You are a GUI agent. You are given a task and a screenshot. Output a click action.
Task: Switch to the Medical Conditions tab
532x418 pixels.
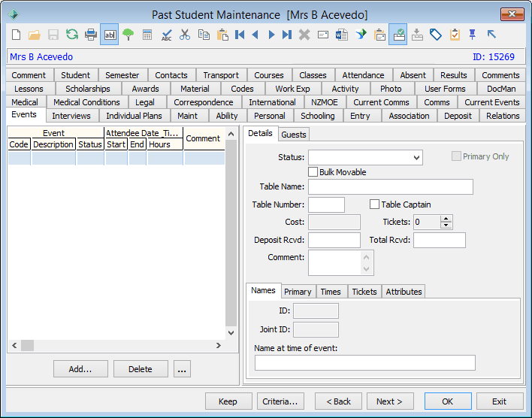coord(86,102)
